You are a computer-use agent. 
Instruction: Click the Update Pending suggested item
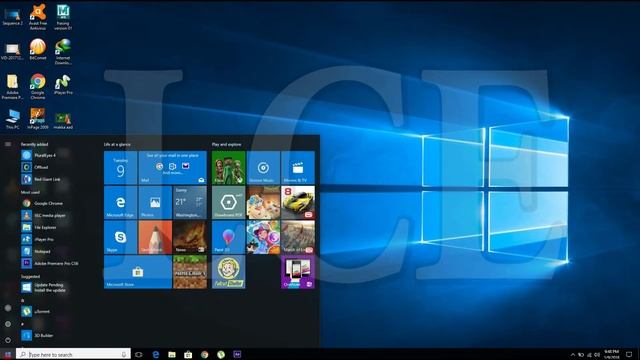click(x=43, y=287)
